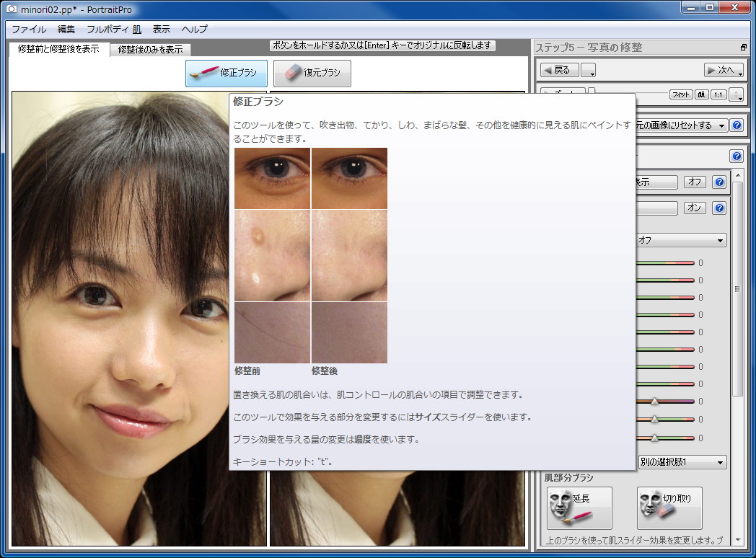Viewport: 756px width, 558px height.
Task: Click the 次へ next button
Action: point(724,71)
